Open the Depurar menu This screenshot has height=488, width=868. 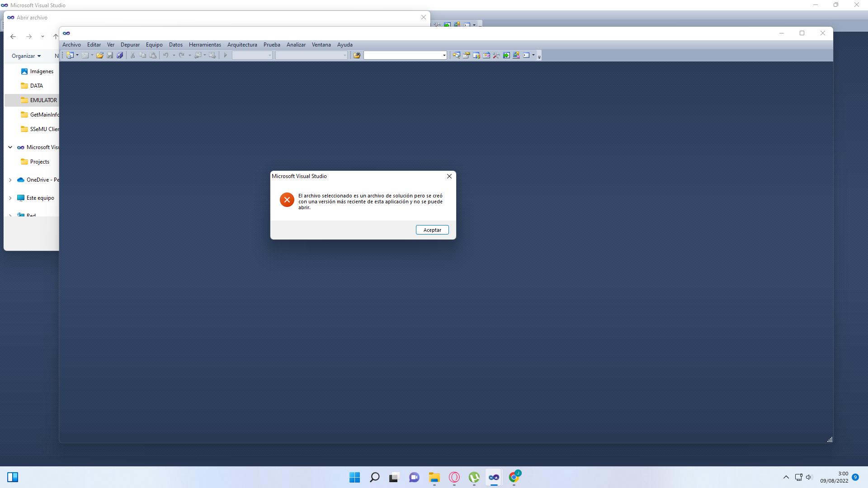130,45
